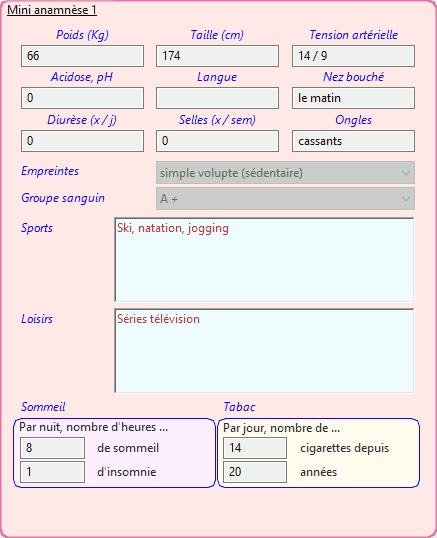Viewport: 437px width, 538px height.
Task: Click the 'Mini anamnèse 1' title label
Action: click(x=52, y=10)
